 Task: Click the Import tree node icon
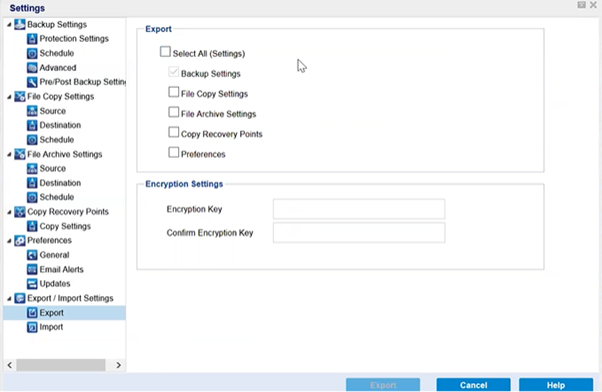(x=32, y=327)
